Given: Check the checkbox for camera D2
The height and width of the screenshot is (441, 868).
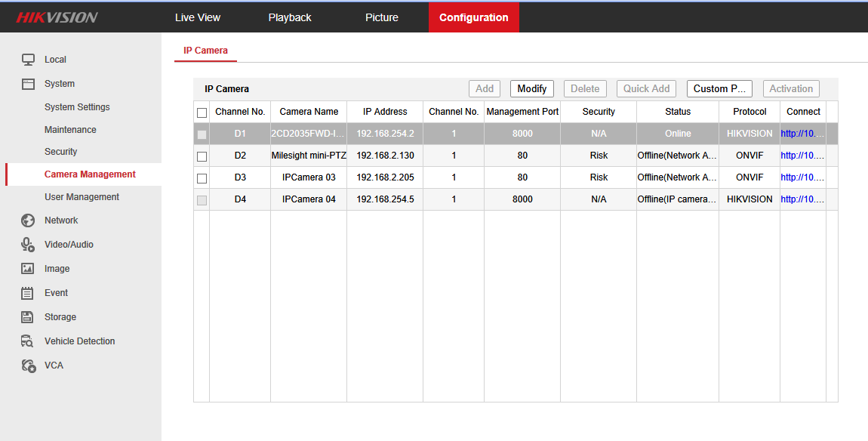Looking at the screenshot, I should [202, 155].
